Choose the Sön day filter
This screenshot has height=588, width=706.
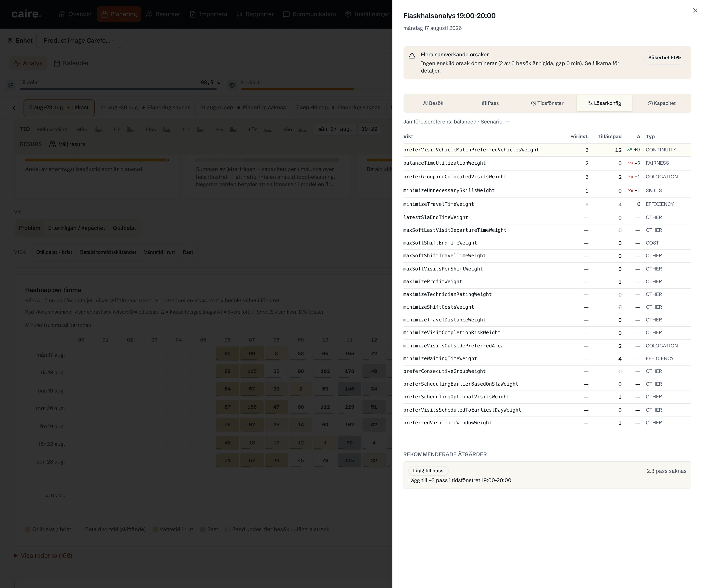[294, 129]
